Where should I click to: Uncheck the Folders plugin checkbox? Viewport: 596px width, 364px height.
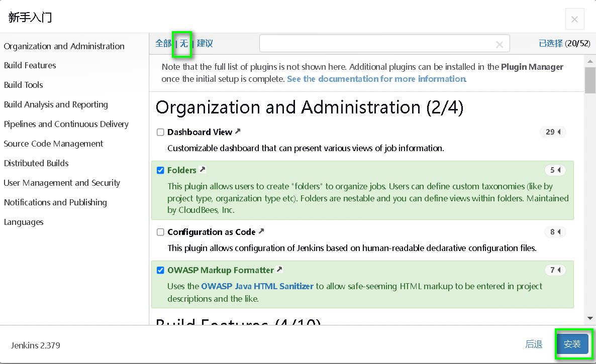coord(160,170)
